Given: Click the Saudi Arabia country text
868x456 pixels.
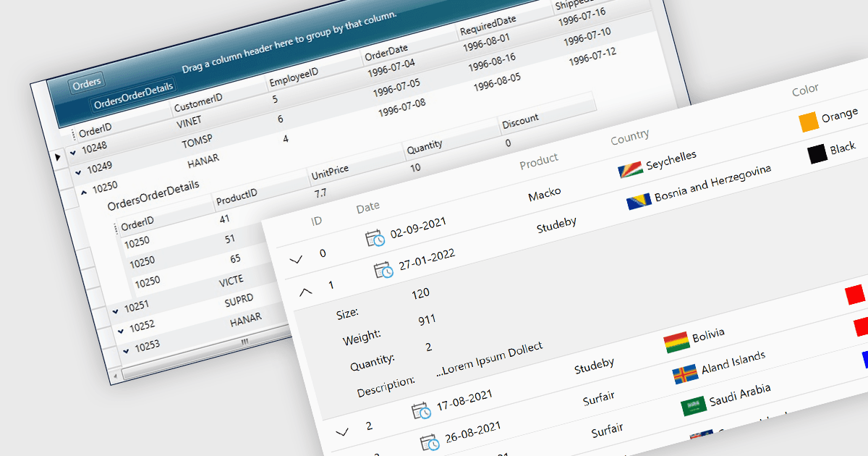Looking at the screenshot, I should [740, 394].
